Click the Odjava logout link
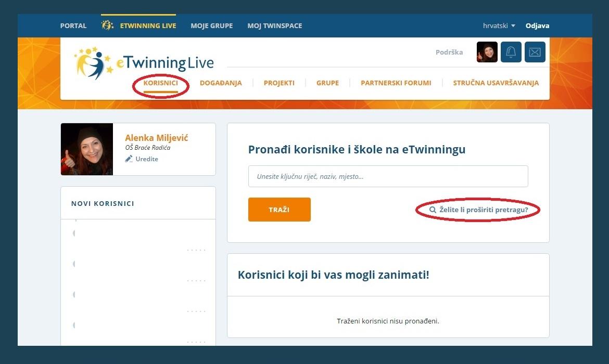609x364 pixels. (x=537, y=25)
